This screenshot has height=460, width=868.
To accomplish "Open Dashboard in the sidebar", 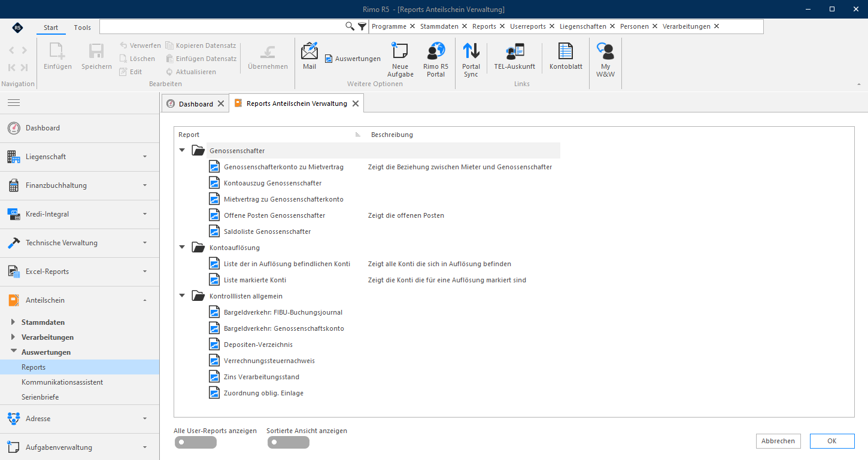I will [x=80, y=128].
